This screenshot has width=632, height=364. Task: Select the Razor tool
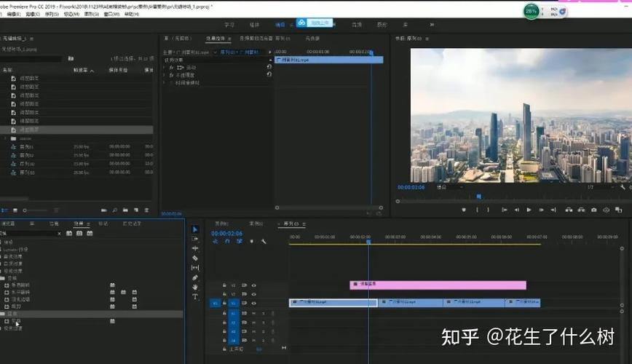click(x=195, y=258)
